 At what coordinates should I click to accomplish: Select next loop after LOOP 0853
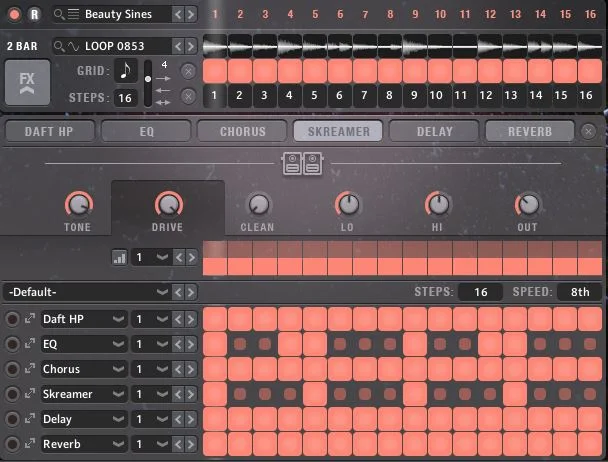pyautogui.click(x=191, y=47)
